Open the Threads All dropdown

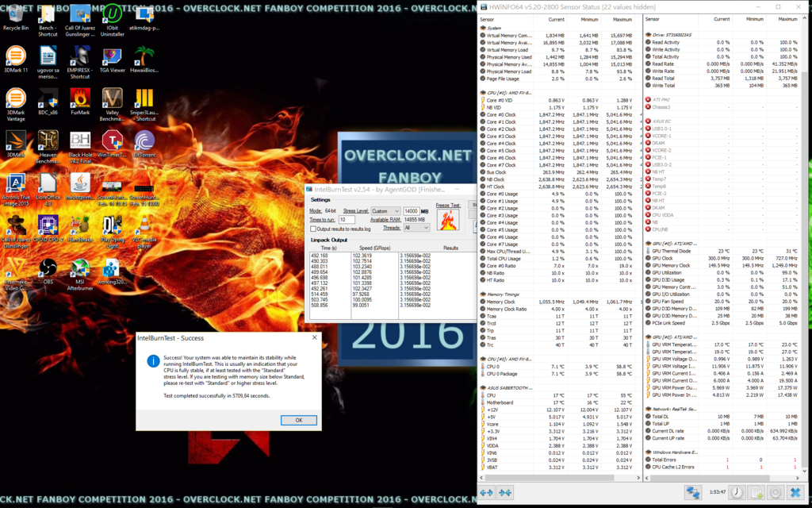tap(419, 228)
